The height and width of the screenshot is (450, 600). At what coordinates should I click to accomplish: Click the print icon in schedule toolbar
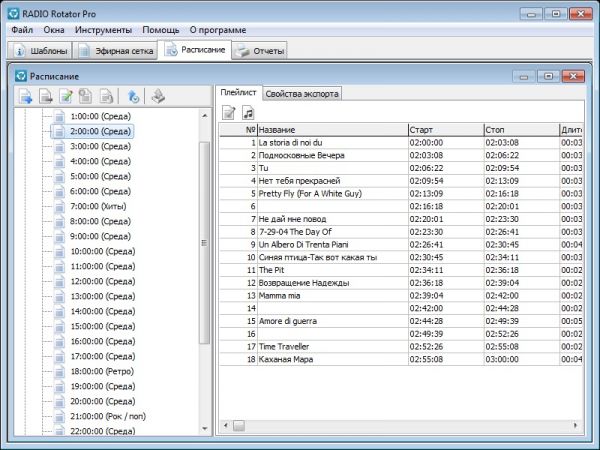coord(157,97)
